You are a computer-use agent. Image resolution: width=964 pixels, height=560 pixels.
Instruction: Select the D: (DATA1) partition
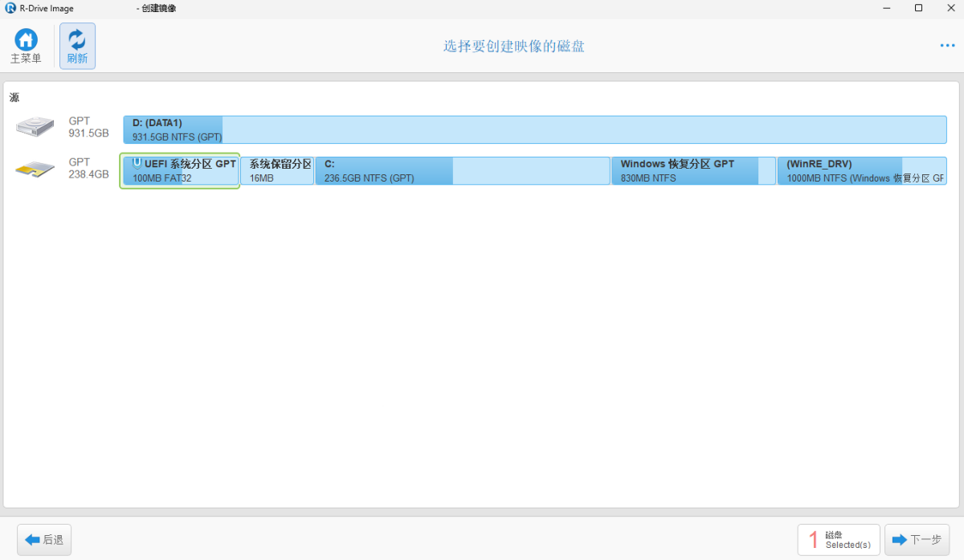(534, 129)
